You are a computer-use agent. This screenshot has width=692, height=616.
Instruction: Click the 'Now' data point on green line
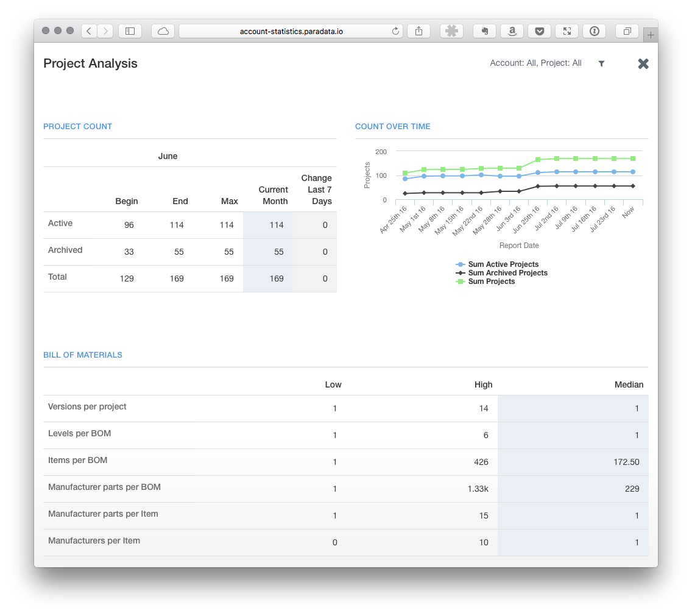pos(633,158)
